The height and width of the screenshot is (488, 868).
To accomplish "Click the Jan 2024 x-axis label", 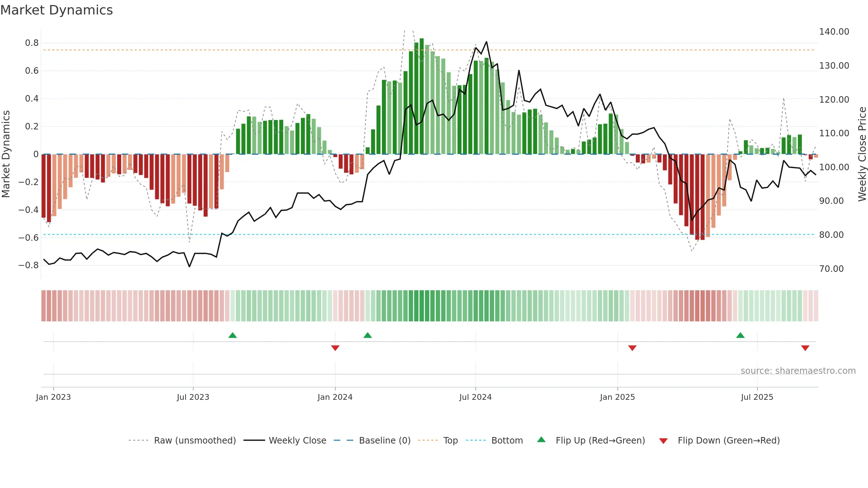I will [335, 397].
